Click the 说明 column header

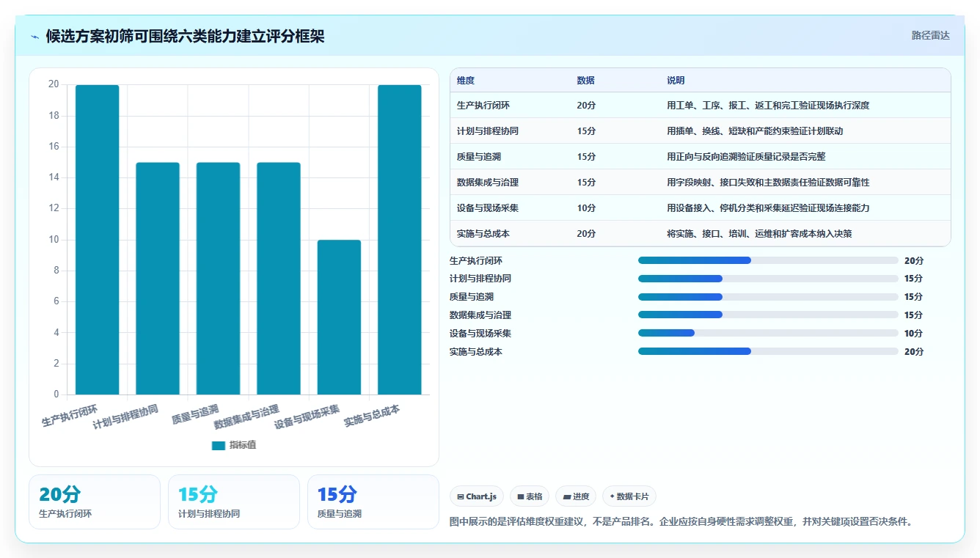[676, 81]
